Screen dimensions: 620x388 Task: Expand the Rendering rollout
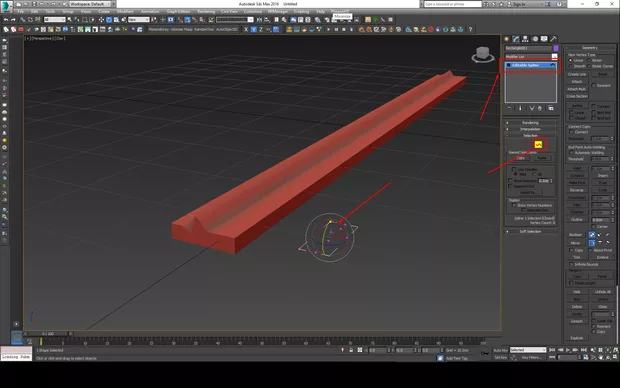(530, 123)
